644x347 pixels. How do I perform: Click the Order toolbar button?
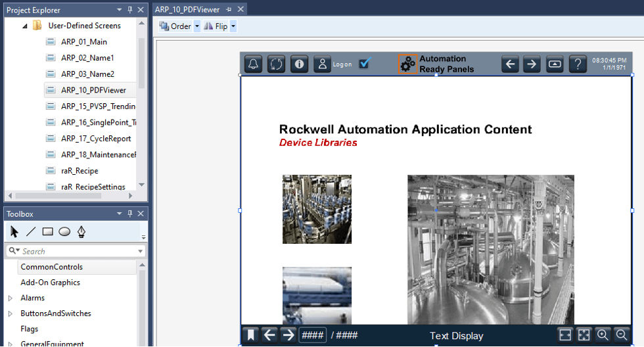coord(175,26)
